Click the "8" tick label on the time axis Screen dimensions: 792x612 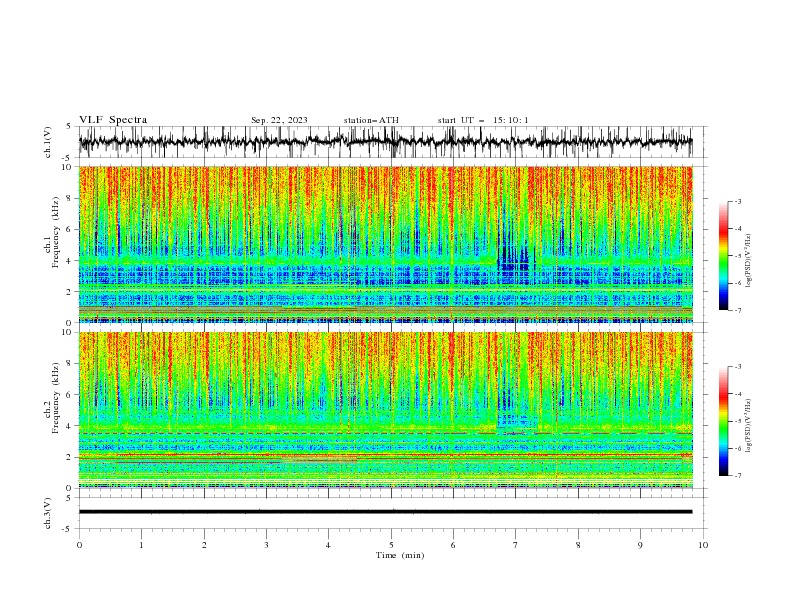click(578, 545)
